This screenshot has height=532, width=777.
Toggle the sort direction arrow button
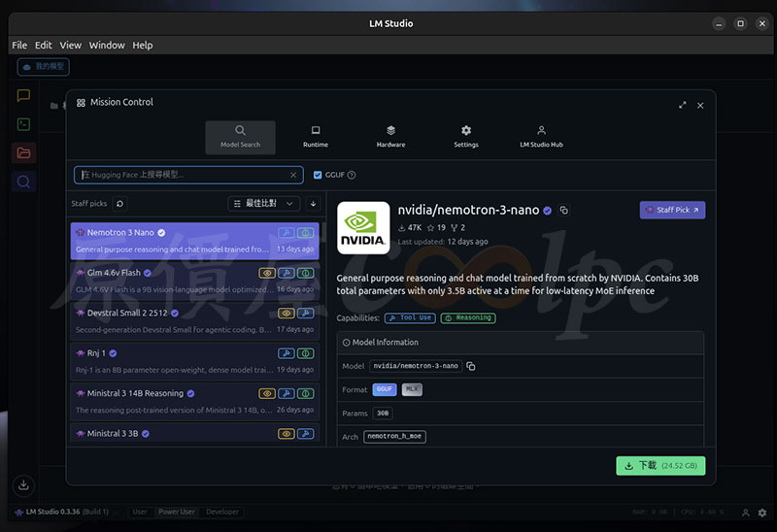313,204
